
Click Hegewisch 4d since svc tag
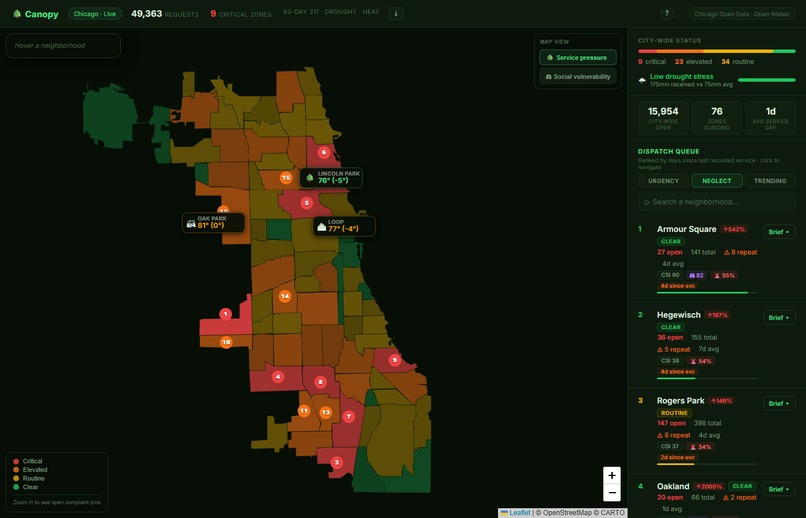[x=677, y=372]
